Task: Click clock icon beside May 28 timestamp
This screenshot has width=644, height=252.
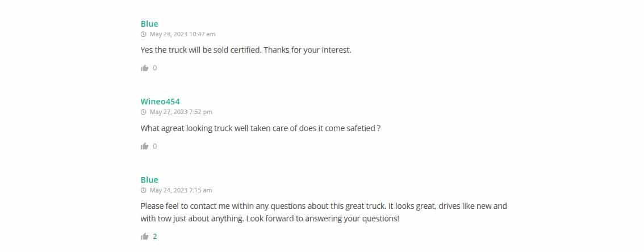Action: click(x=144, y=34)
